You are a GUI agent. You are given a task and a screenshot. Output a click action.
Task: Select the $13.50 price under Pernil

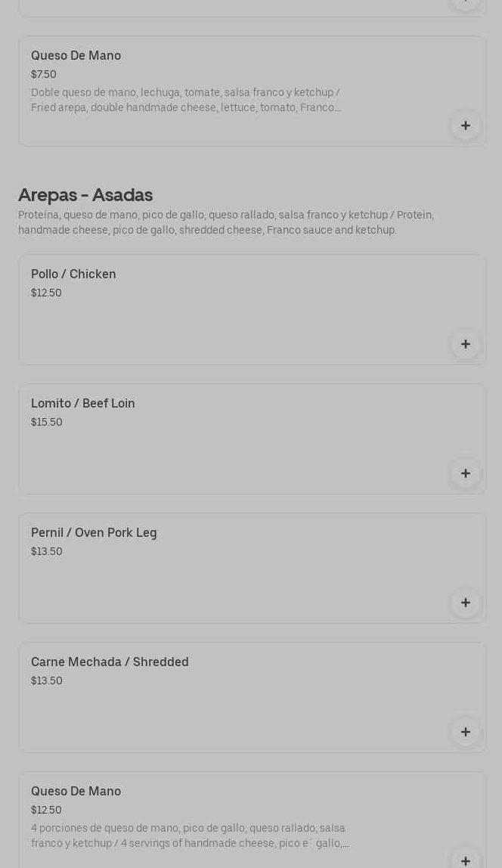tap(47, 552)
